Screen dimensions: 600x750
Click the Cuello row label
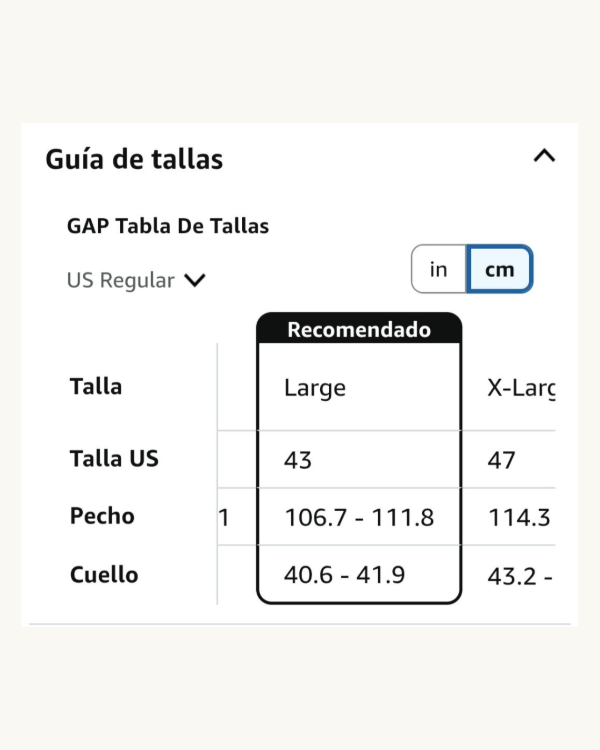(104, 575)
